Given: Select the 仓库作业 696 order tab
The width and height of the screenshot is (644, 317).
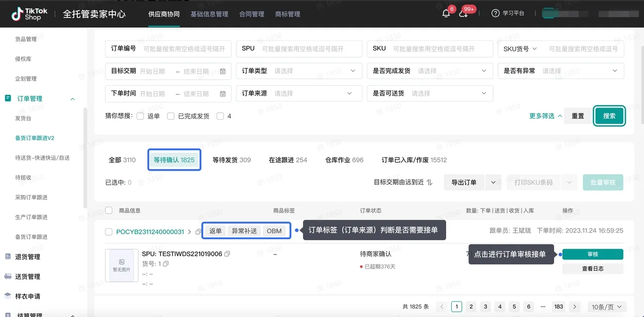Looking at the screenshot, I should click(345, 160).
